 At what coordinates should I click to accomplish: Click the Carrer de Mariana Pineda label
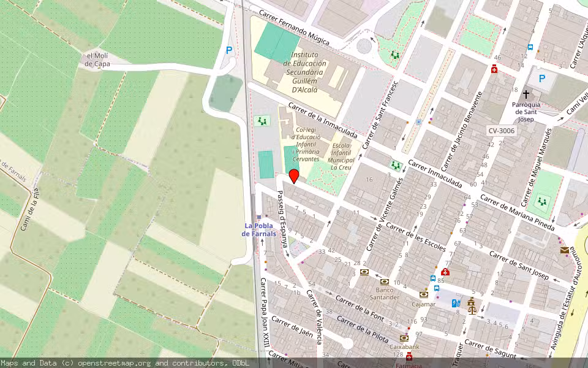click(x=517, y=213)
